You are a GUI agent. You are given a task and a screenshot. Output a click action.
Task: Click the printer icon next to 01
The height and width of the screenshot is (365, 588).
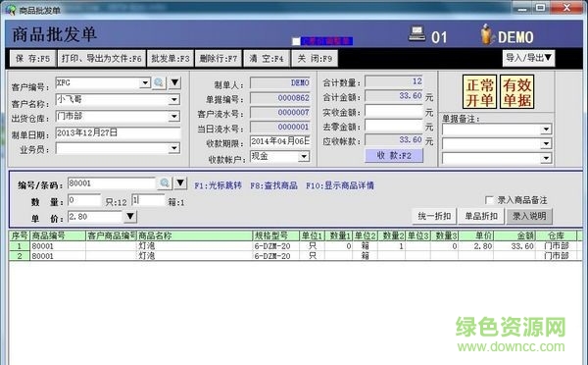(416, 33)
